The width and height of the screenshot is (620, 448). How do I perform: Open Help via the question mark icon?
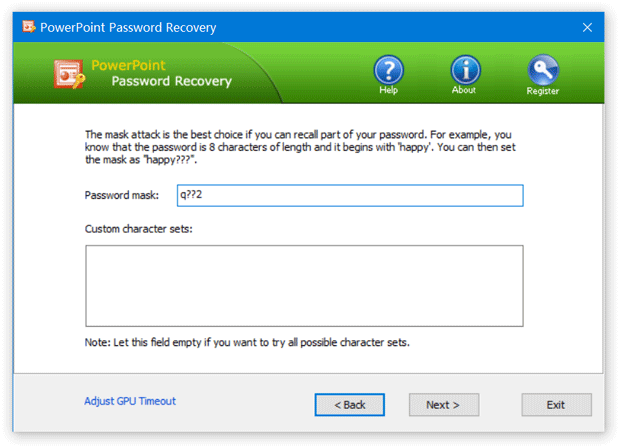pos(388,69)
